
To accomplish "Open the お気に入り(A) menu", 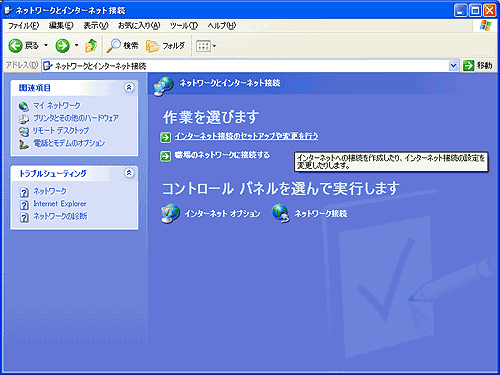I will 139,26.
